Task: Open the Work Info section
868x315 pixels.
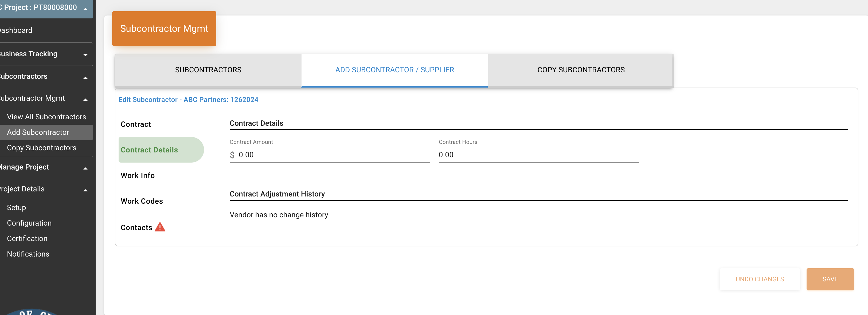Action: (138, 175)
